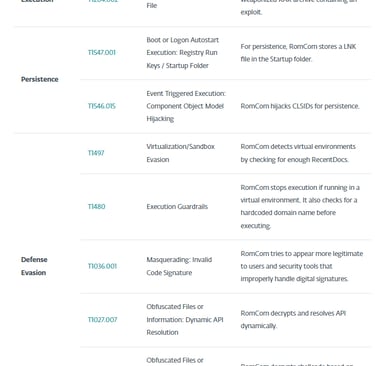Click the Execution Guardrails technique name

(x=177, y=207)
